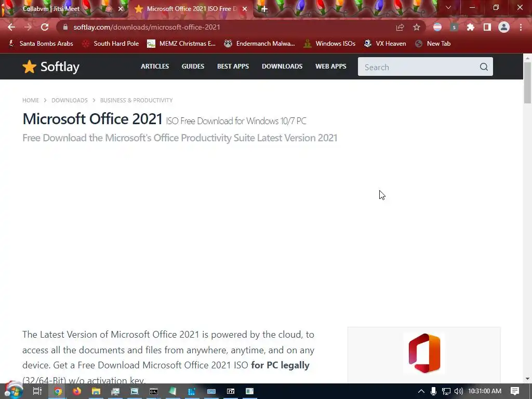Open the Extensions puzzle icon
The width and height of the screenshot is (532, 399).
[471, 27]
